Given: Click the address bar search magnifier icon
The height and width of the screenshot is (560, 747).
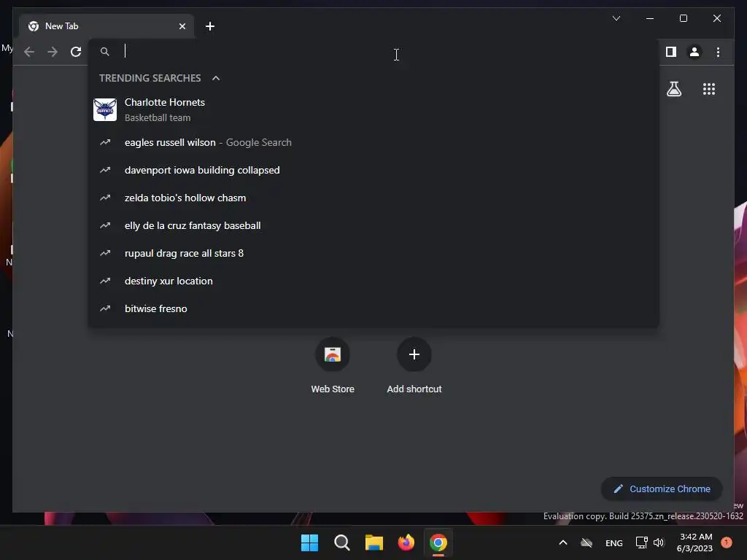Looking at the screenshot, I should (105, 52).
